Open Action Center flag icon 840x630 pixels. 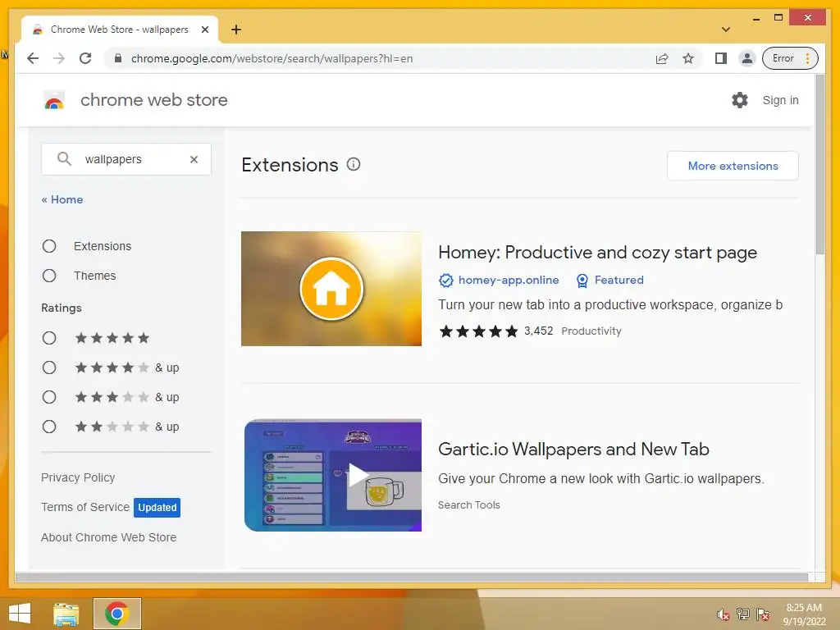(762, 614)
